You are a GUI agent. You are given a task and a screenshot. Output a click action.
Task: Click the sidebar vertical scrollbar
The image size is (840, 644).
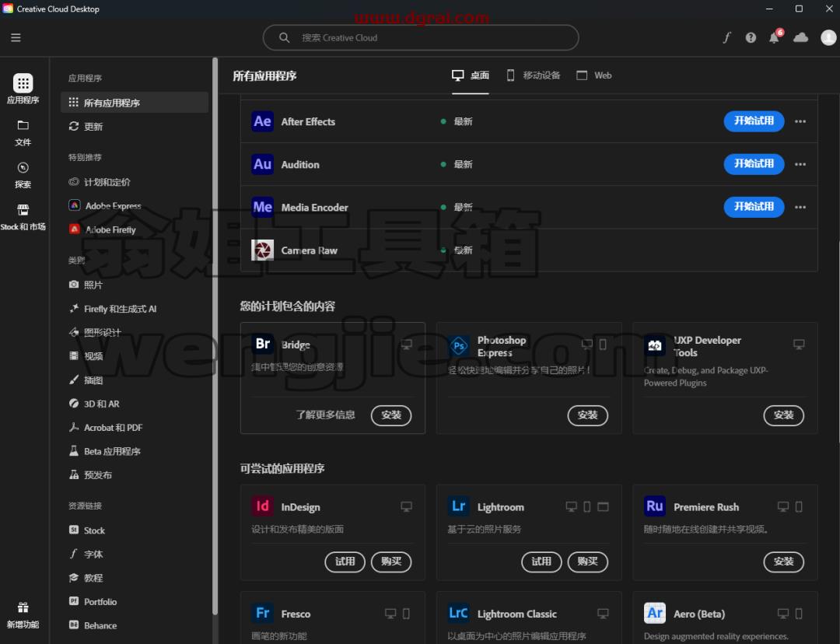point(215,336)
